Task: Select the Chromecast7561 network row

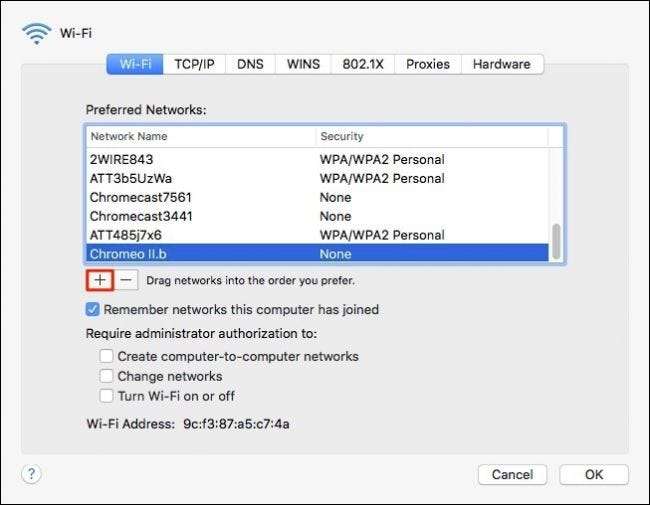Action: [200, 197]
